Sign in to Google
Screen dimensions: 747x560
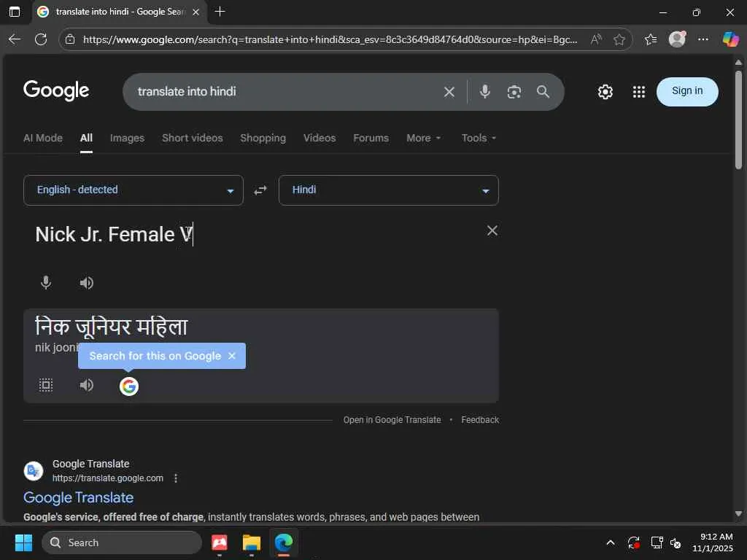pyautogui.click(x=687, y=91)
